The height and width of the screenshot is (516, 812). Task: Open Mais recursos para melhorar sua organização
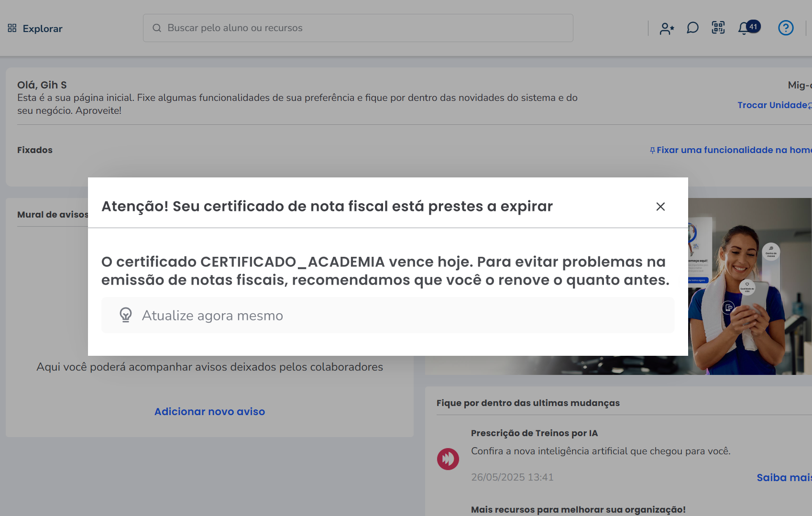(x=578, y=510)
